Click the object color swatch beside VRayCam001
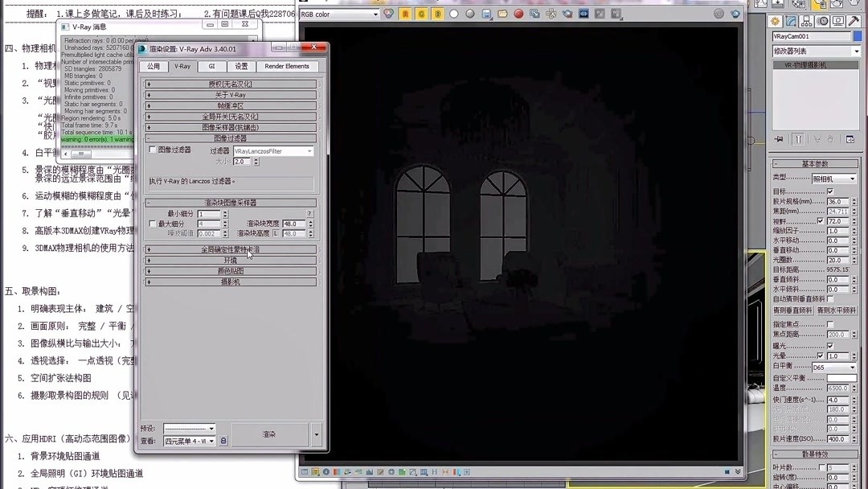The width and height of the screenshot is (868, 489). (858, 35)
